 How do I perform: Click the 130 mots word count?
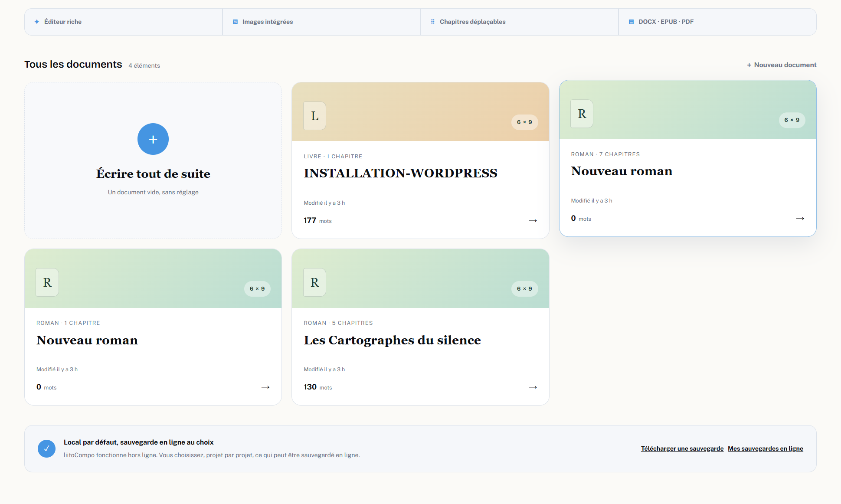pyautogui.click(x=317, y=387)
